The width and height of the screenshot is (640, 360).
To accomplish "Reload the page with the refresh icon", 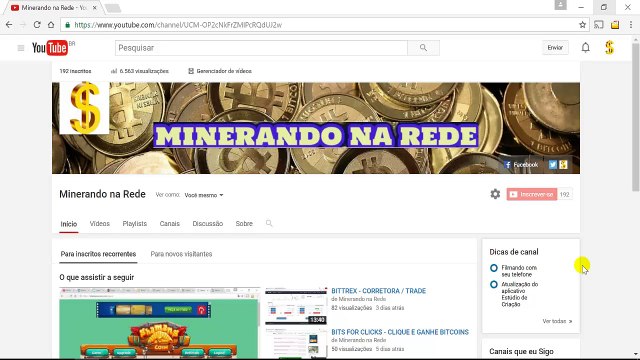I will coord(37,25).
